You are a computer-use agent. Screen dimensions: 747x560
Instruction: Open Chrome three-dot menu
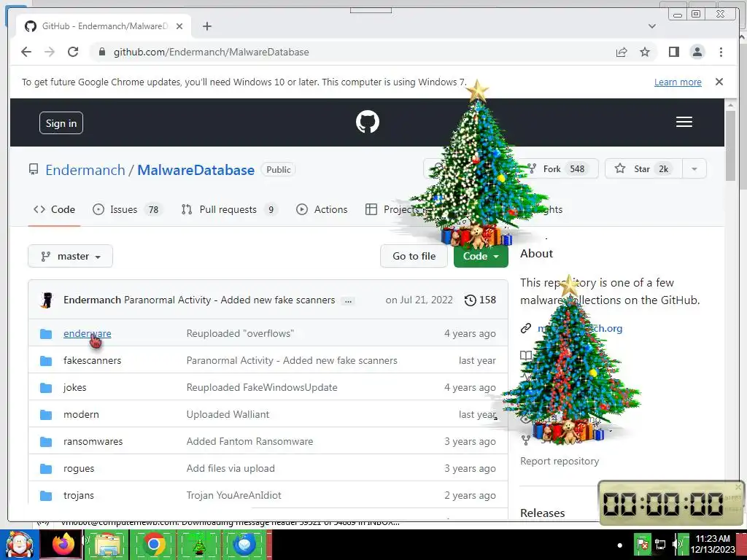(x=721, y=52)
